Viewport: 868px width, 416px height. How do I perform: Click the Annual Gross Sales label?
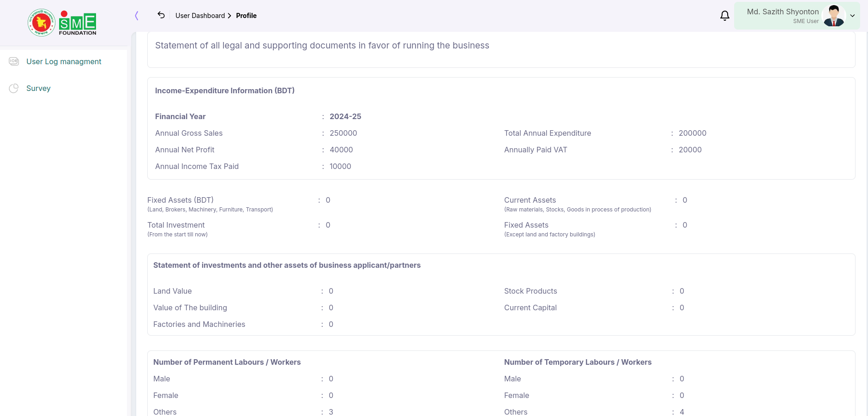189,133
